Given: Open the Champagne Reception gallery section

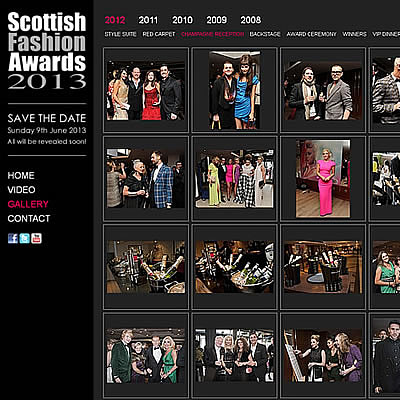Looking at the screenshot, I should [212, 34].
